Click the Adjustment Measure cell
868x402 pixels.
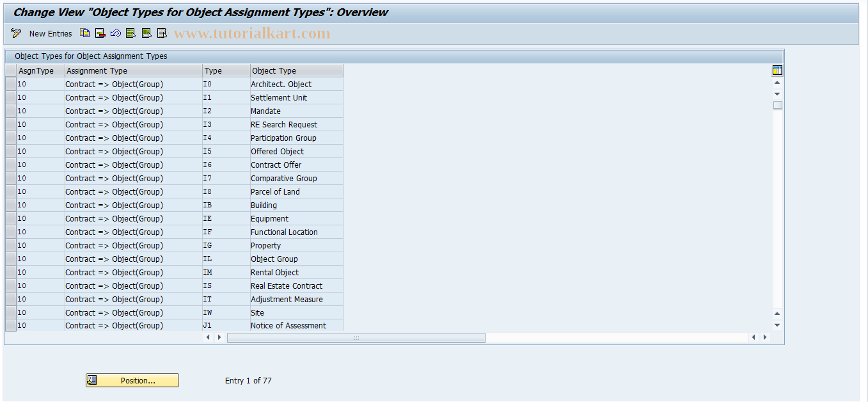point(297,300)
